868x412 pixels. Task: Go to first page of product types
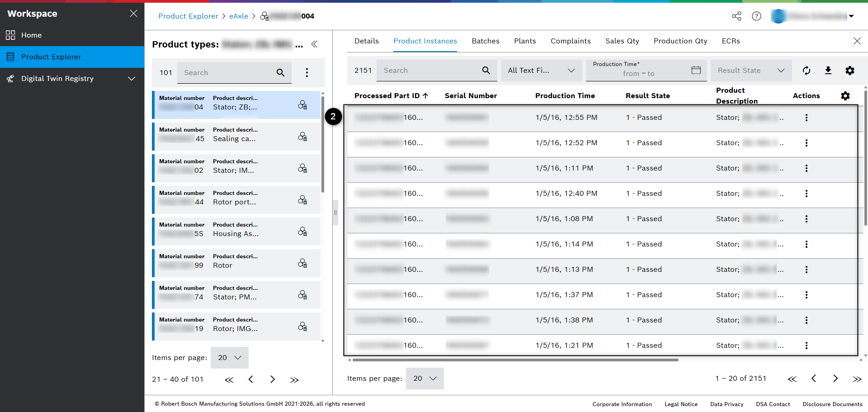point(229,379)
